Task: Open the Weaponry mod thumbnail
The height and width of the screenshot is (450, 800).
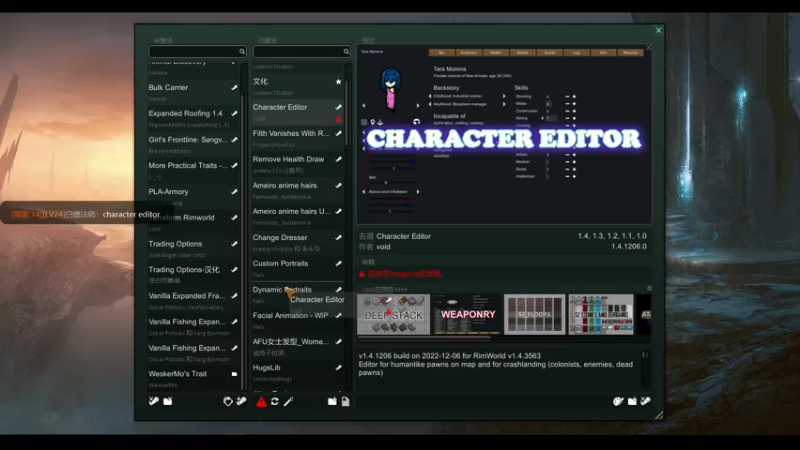Action: (468, 314)
